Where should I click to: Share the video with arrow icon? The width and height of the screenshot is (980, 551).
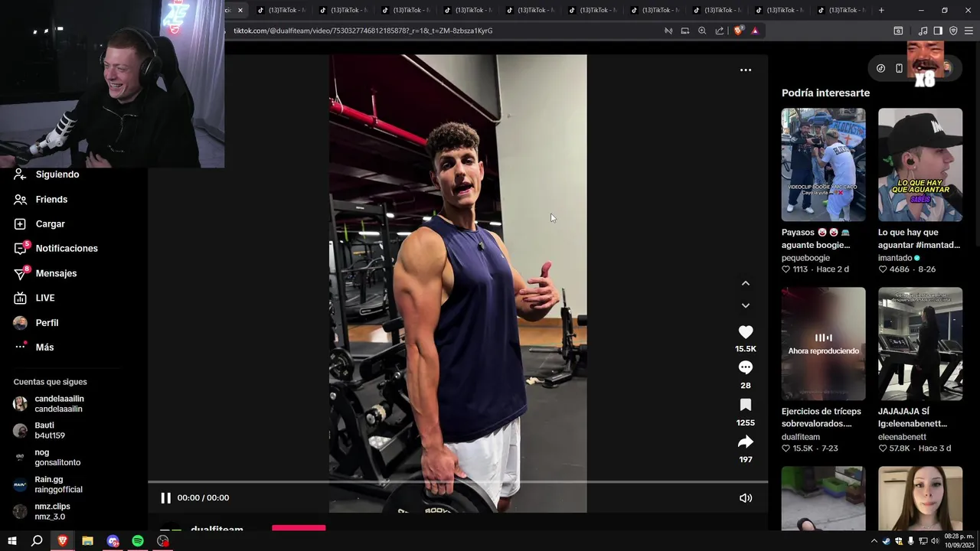pos(745,442)
